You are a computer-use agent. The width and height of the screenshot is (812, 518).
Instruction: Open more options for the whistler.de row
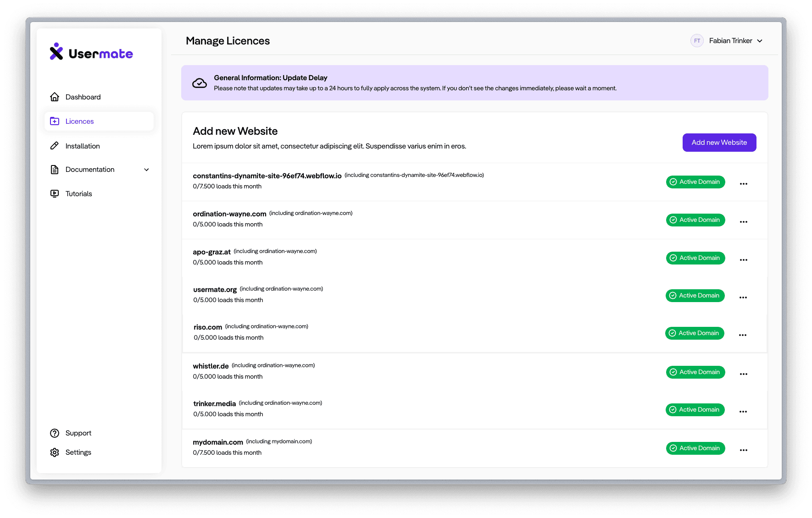pyautogui.click(x=744, y=374)
